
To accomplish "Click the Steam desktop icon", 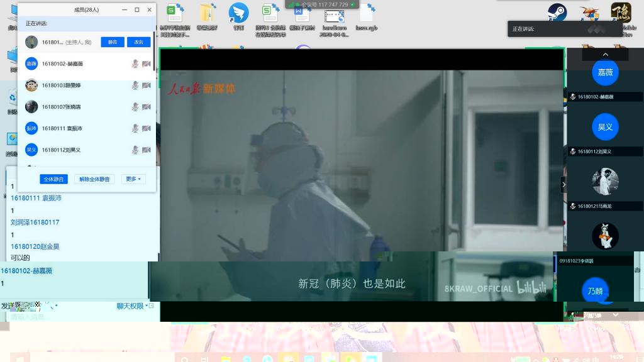I will click(x=557, y=12).
